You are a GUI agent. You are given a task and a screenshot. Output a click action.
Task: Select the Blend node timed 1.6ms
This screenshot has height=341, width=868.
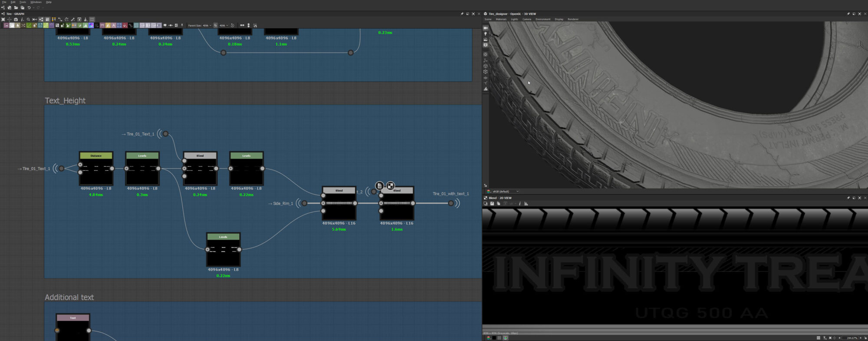[397, 203]
